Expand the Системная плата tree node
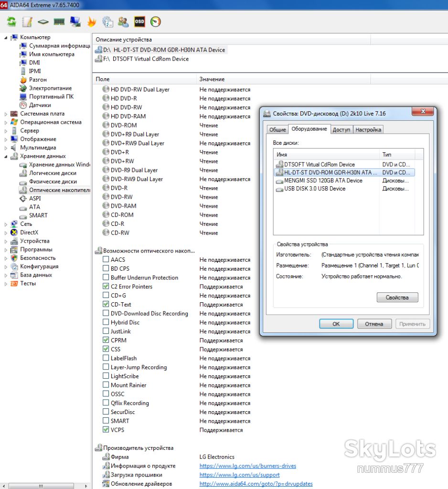 [6, 114]
